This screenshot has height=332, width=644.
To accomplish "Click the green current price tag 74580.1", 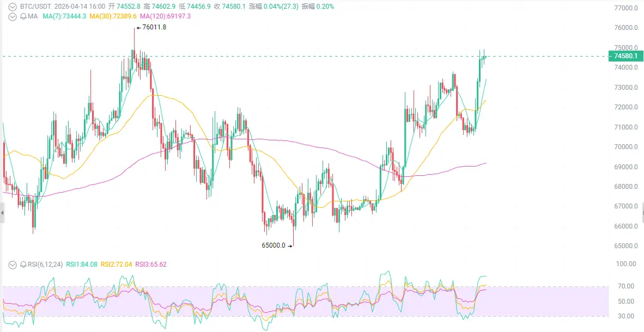I will point(625,56).
